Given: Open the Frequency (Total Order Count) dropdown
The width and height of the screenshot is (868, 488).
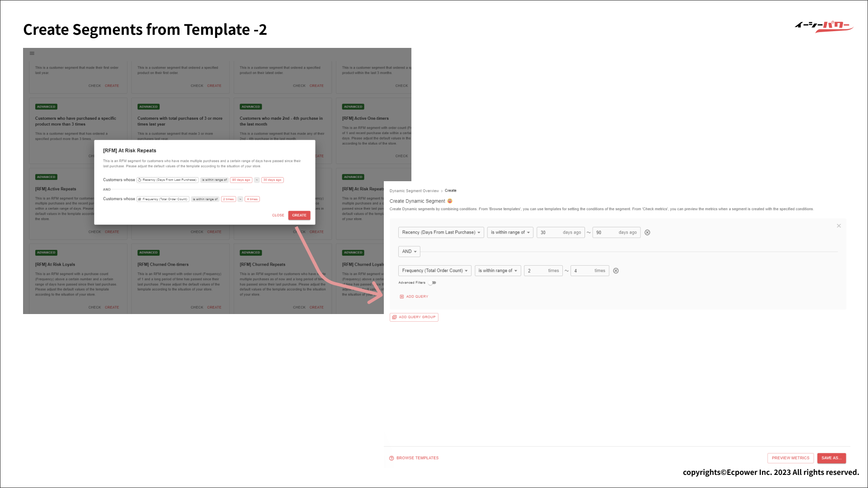Looking at the screenshot, I should 434,271.
